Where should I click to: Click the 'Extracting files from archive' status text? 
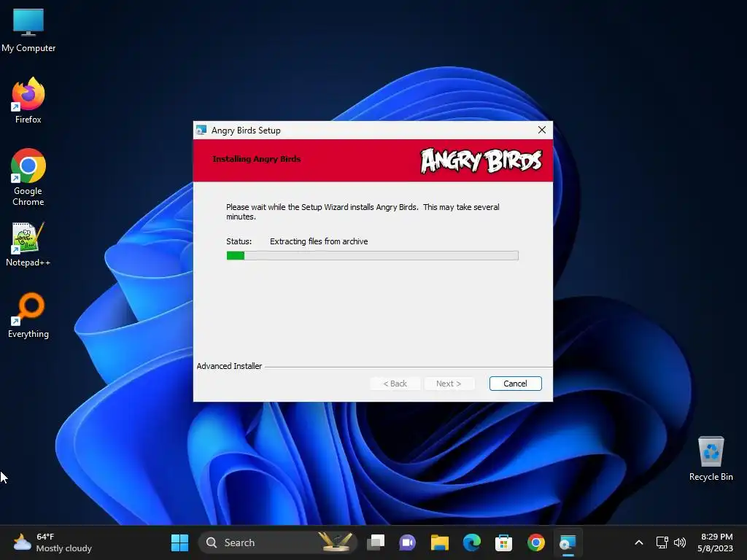pyautogui.click(x=319, y=241)
